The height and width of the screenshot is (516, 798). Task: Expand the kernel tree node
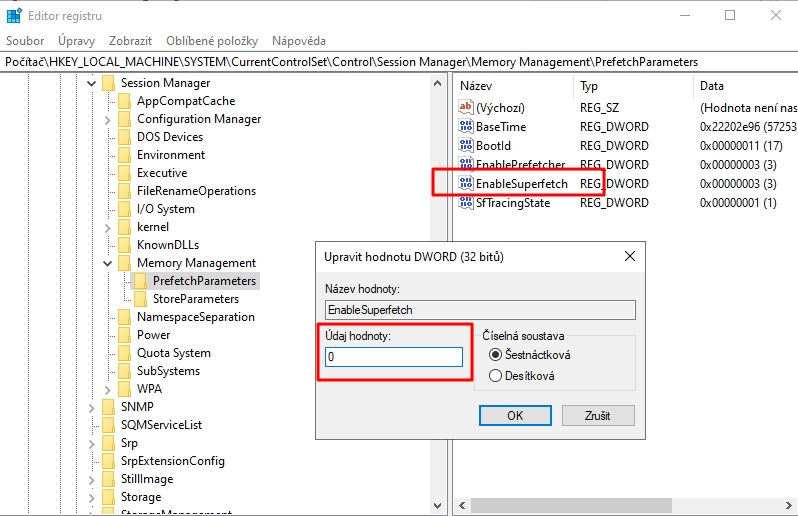tap(108, 228)
